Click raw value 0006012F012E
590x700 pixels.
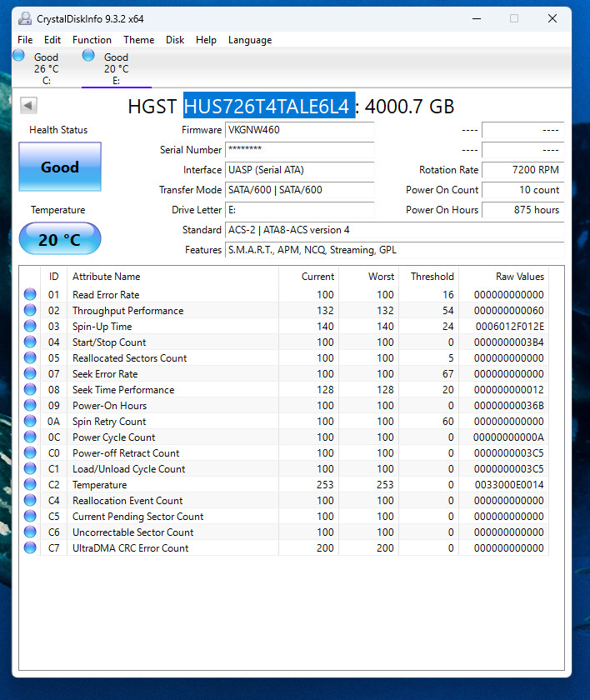[x=510, y=327]
